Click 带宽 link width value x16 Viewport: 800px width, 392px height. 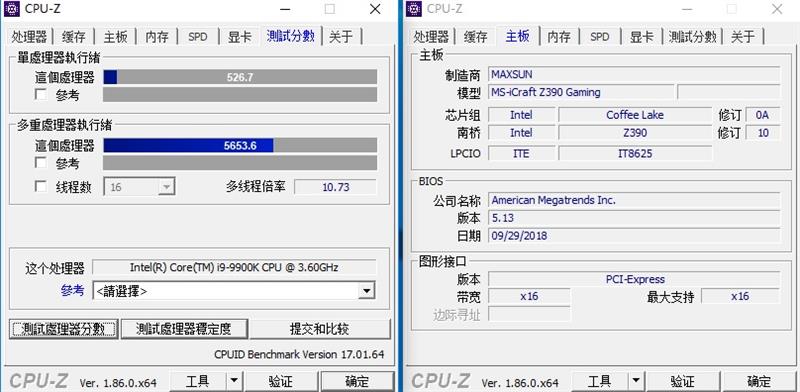529,296
